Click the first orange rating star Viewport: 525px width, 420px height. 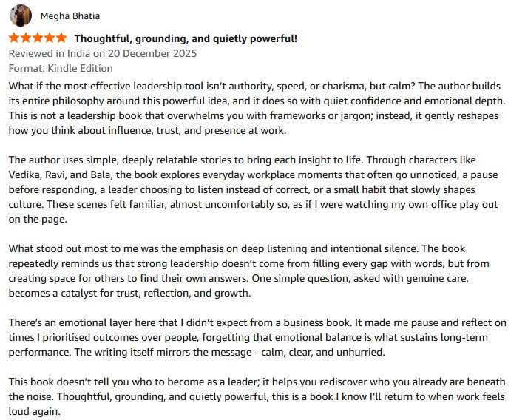[x=14, y=38]
